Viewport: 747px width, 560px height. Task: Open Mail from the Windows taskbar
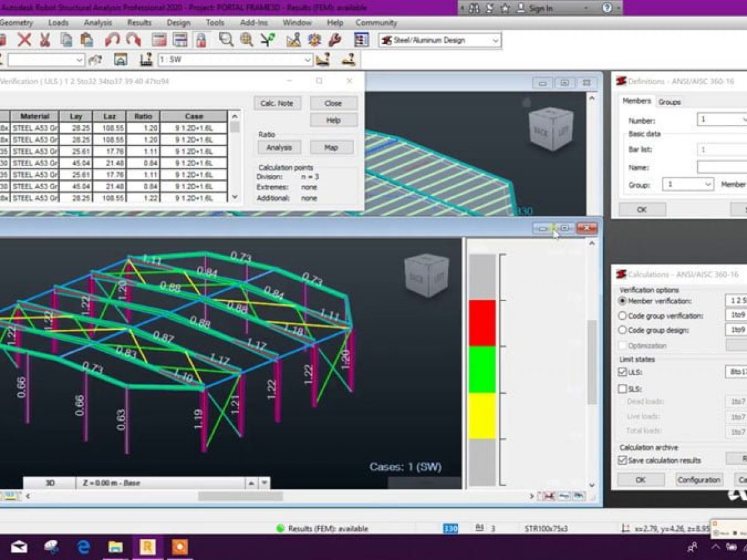coord(19,547)
